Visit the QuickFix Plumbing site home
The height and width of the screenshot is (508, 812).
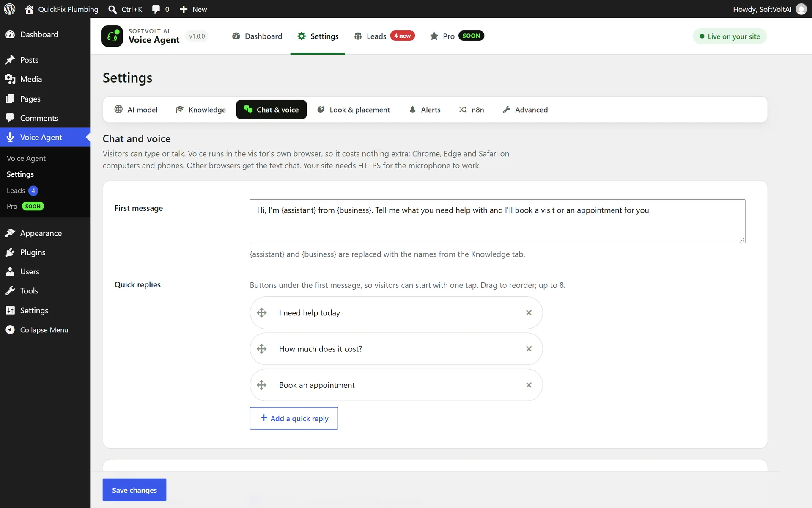(62, 9)
